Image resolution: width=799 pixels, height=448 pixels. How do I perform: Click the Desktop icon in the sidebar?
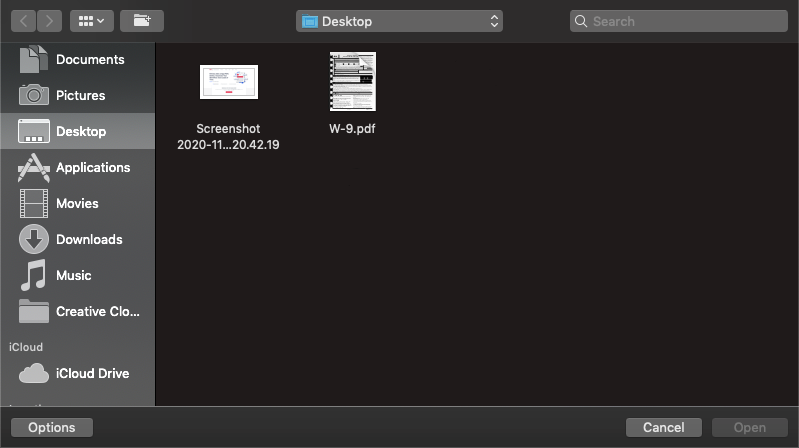(x=34, y=131)
